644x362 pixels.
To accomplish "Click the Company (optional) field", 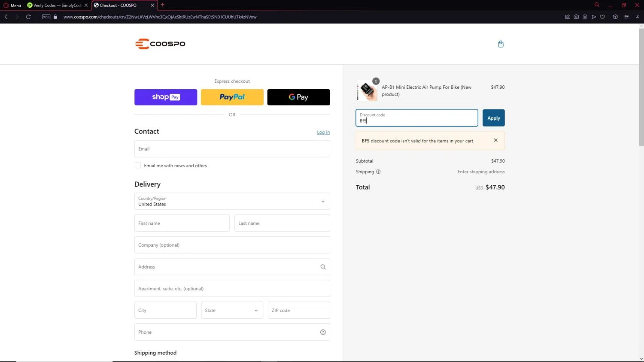I will pyautogui.click(x=232, y=245).
